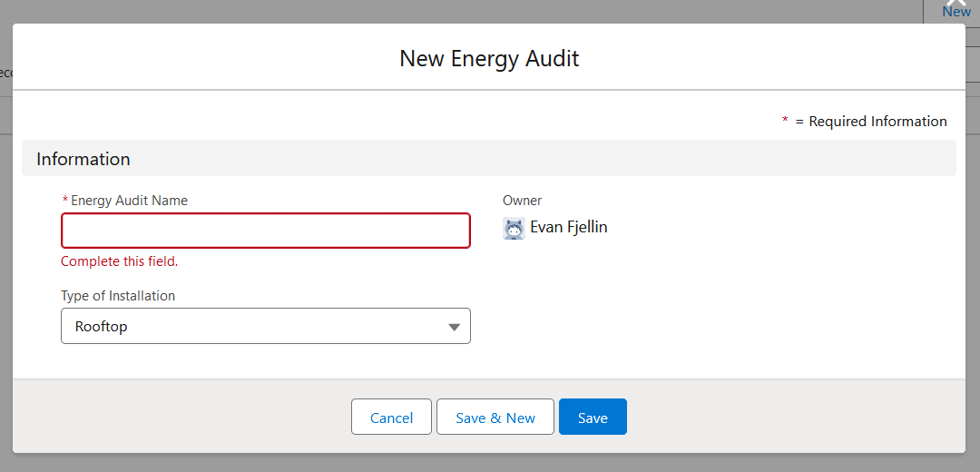Screen dimensions: 980x472
Task: Click the New Energy Audit dialog title
Action: pyautogui.click(x=489, y=59)
